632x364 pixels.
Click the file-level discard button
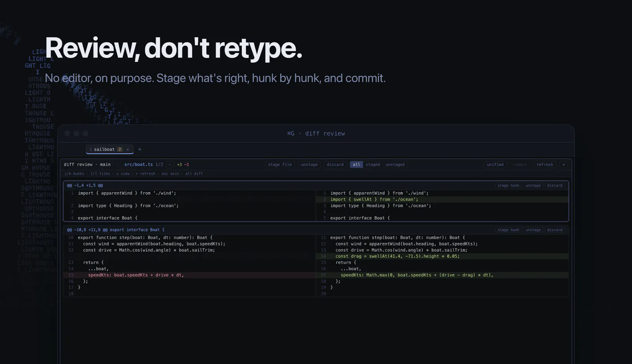tap(335, 165)
